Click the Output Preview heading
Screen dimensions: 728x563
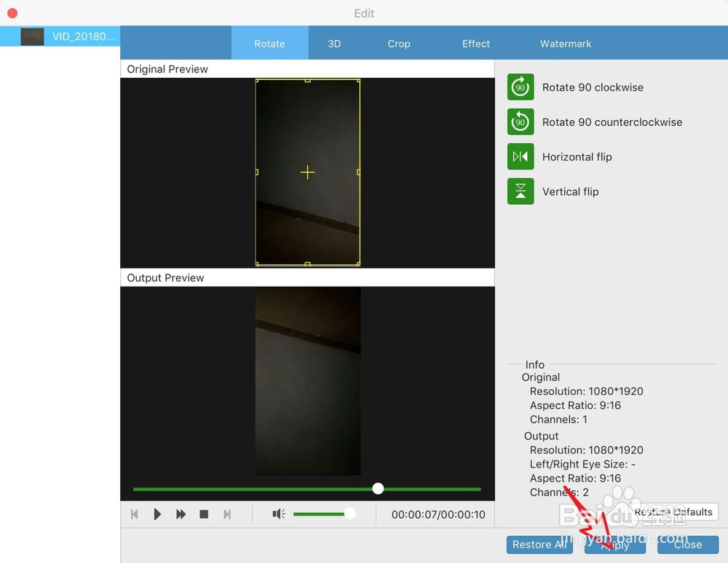click(x=165, y=278)
